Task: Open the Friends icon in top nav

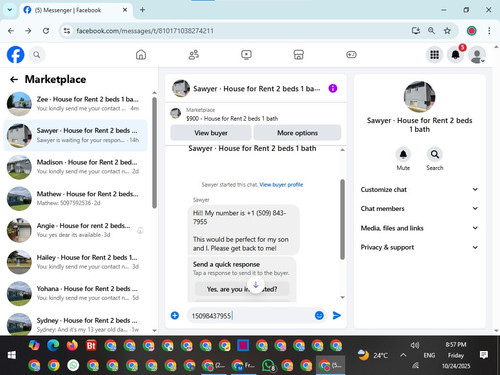Action: coord(194,55)
